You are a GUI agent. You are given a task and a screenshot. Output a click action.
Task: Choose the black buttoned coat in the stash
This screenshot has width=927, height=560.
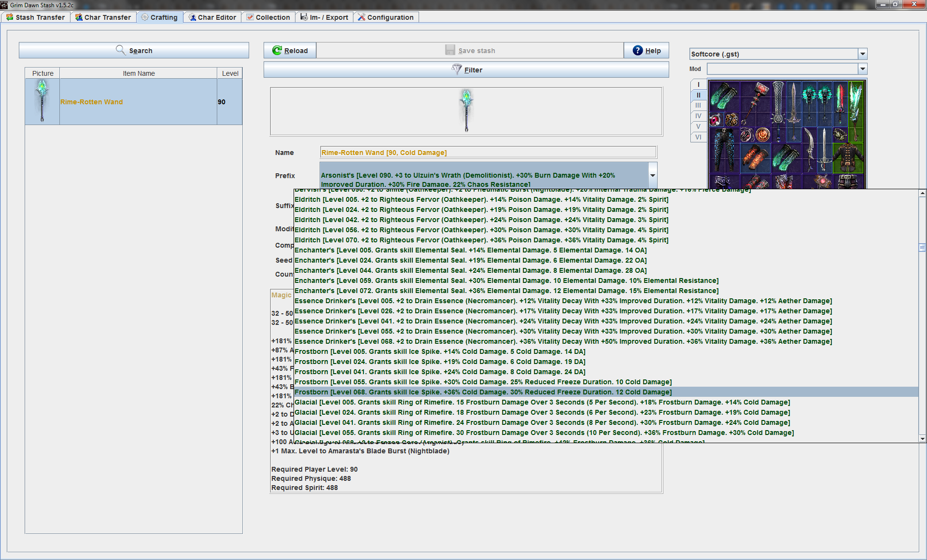click(848, 158)
